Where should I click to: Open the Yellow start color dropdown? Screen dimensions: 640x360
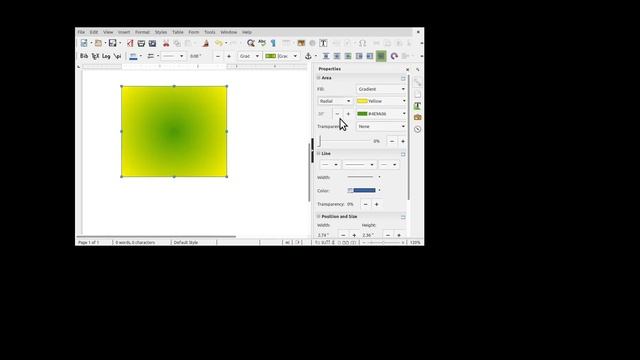381,101
